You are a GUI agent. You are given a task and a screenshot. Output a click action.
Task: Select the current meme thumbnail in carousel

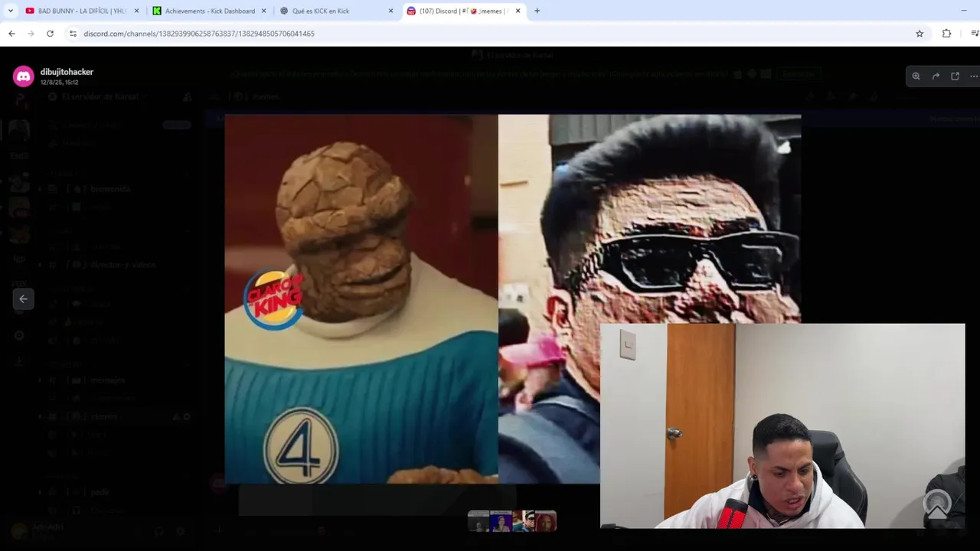coord(523,521)
